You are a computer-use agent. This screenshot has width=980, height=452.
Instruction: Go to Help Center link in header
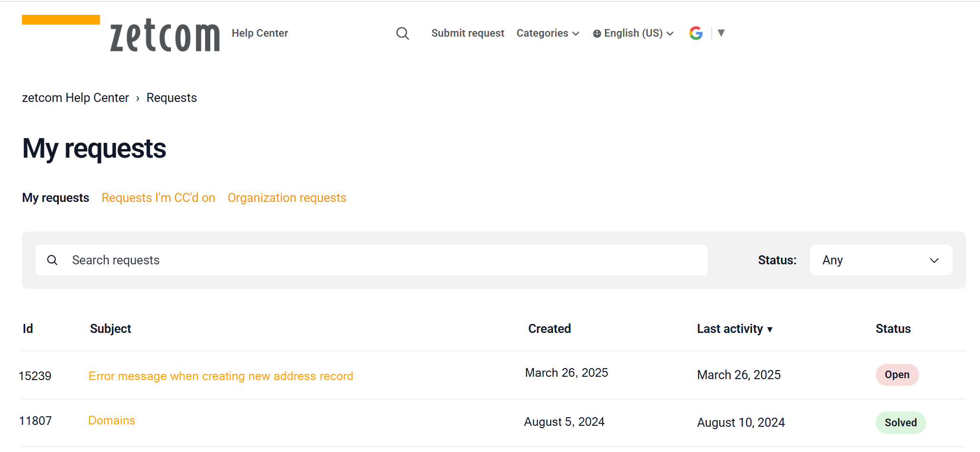[260, 33]
